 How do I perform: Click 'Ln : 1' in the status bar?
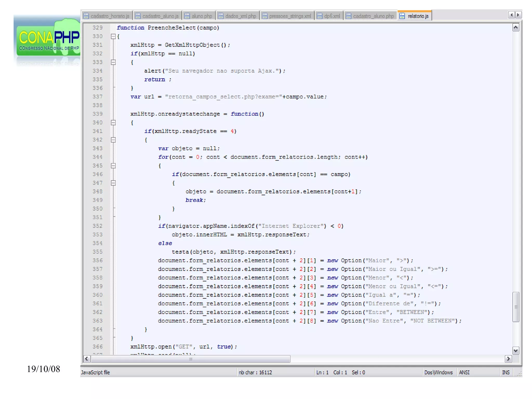pyautogui.click(x=322, y=372)
